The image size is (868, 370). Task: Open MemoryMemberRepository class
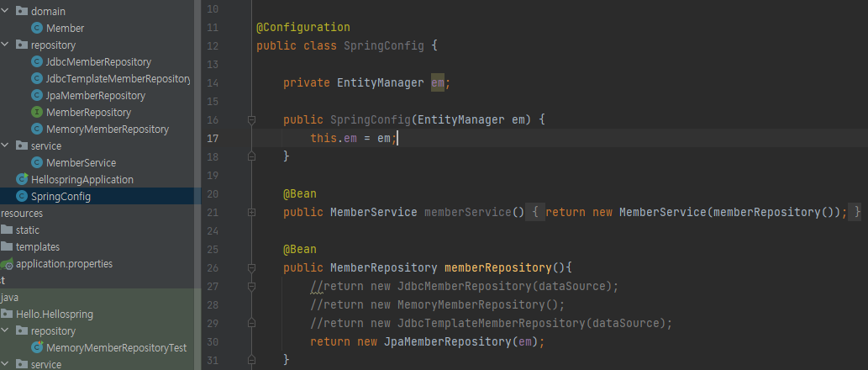click(x=108, y=129)
